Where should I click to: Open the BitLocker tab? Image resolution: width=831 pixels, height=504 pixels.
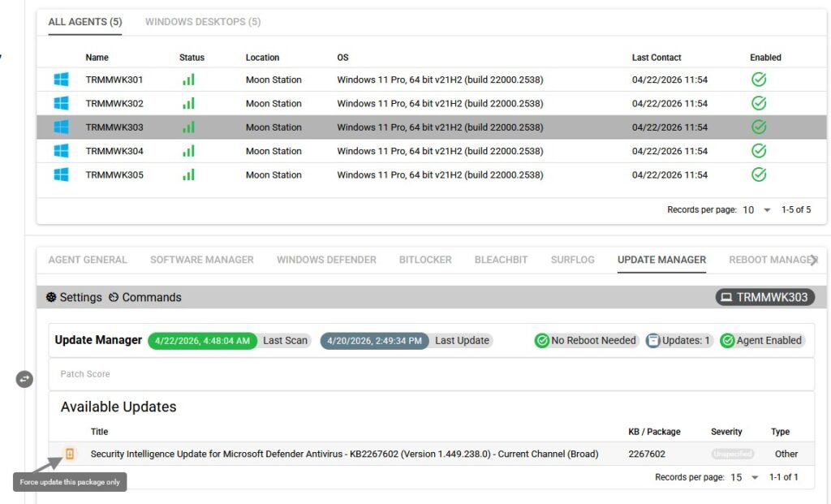coord(425,261)
